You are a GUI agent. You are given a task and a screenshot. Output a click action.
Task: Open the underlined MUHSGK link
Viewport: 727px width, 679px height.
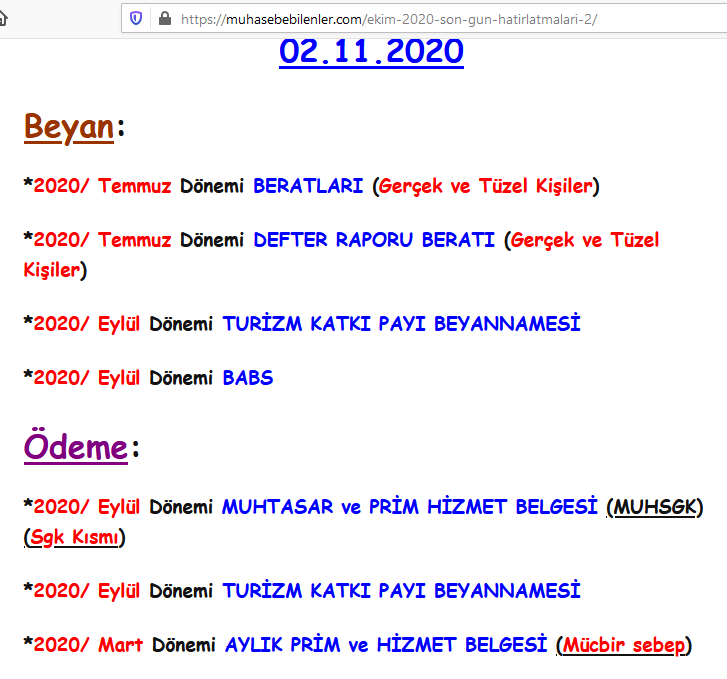pyautogui.click(x=655, y=507)
